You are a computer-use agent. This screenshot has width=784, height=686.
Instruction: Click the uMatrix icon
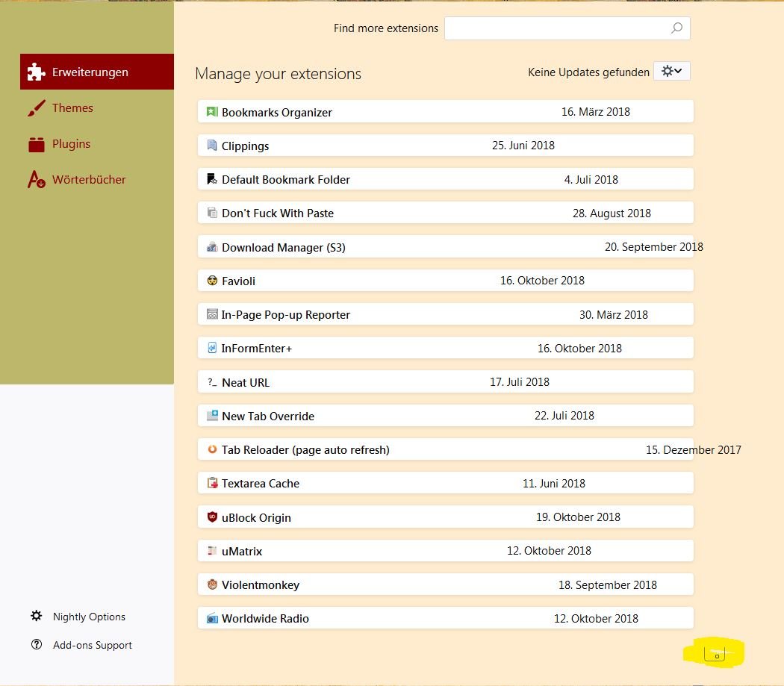tap(212, 550)
